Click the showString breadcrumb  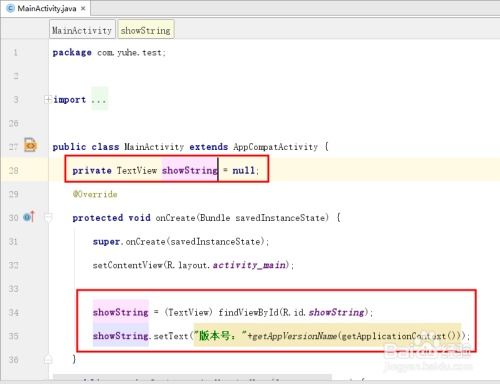146,30
